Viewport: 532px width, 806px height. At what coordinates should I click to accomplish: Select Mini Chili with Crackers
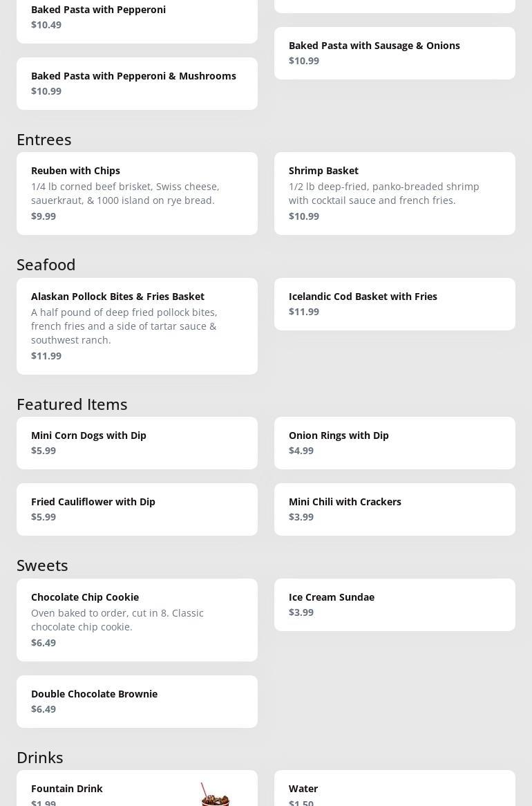coord(395,509)
